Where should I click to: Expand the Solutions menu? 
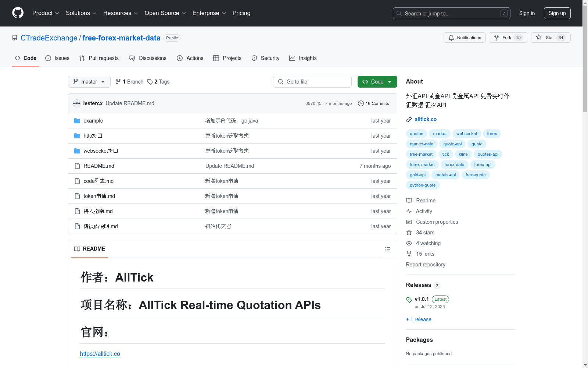click(81, 13)
